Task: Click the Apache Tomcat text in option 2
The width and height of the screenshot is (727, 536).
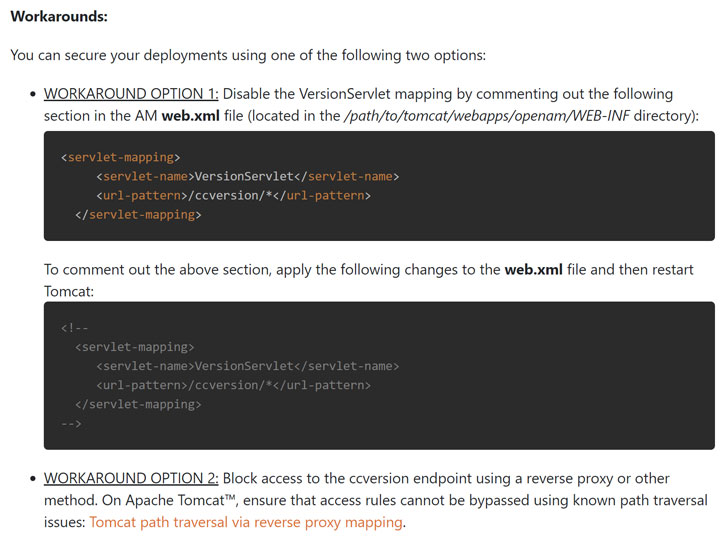Action: point(181,500)
